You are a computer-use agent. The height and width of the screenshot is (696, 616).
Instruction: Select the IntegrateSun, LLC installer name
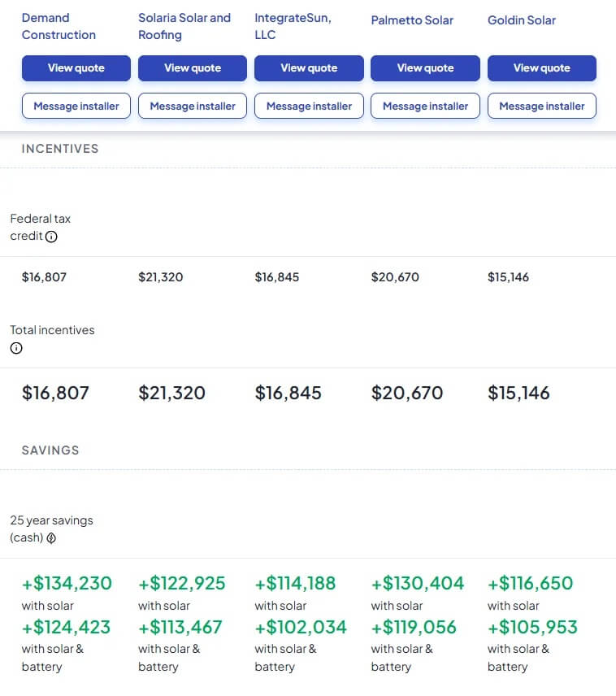tap(293, 26)
